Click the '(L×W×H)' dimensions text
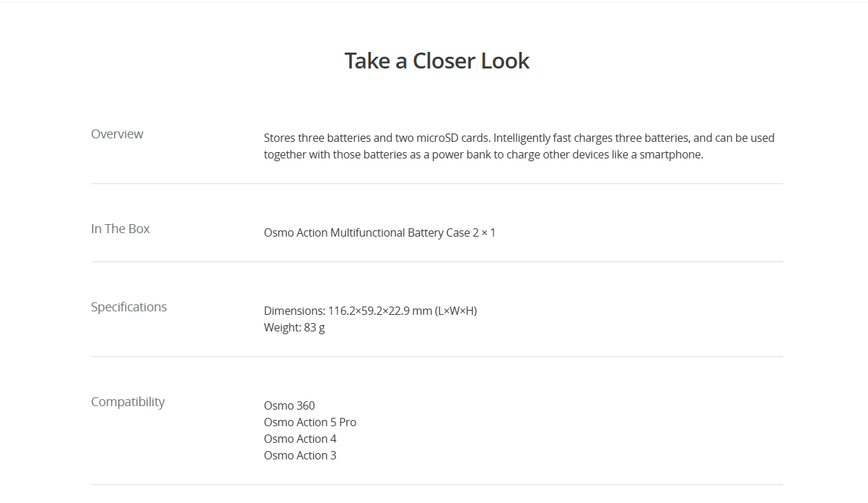Screen dimensions: 868x503 point(456,311)
